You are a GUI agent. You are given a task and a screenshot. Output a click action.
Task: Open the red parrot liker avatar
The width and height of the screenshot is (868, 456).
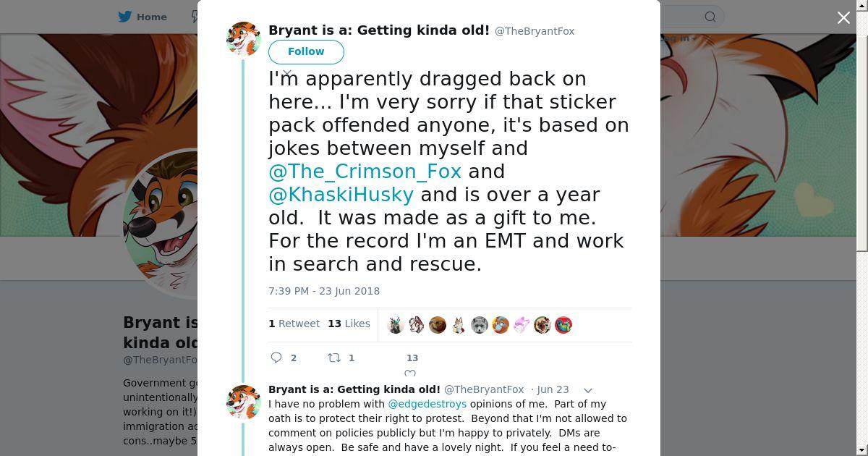[x=563, y=325]
